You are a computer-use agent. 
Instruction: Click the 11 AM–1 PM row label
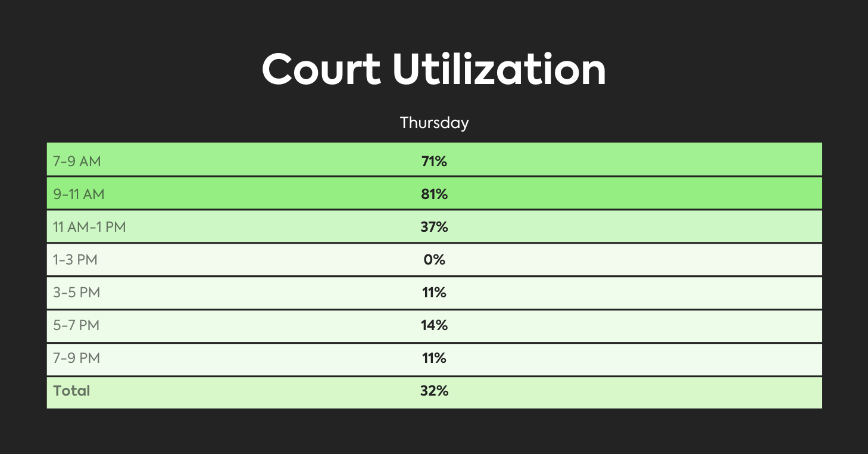tap(89, 227)
